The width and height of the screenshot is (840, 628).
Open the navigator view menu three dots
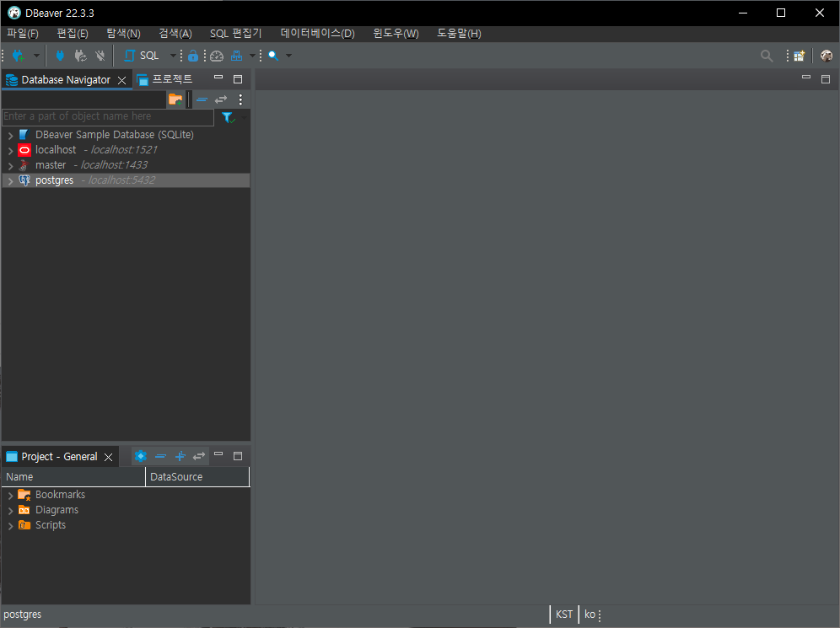click(x=240, y=99)
